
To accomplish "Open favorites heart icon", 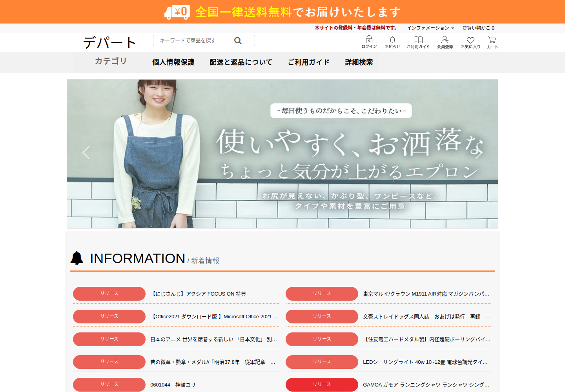I will point(470,42).
